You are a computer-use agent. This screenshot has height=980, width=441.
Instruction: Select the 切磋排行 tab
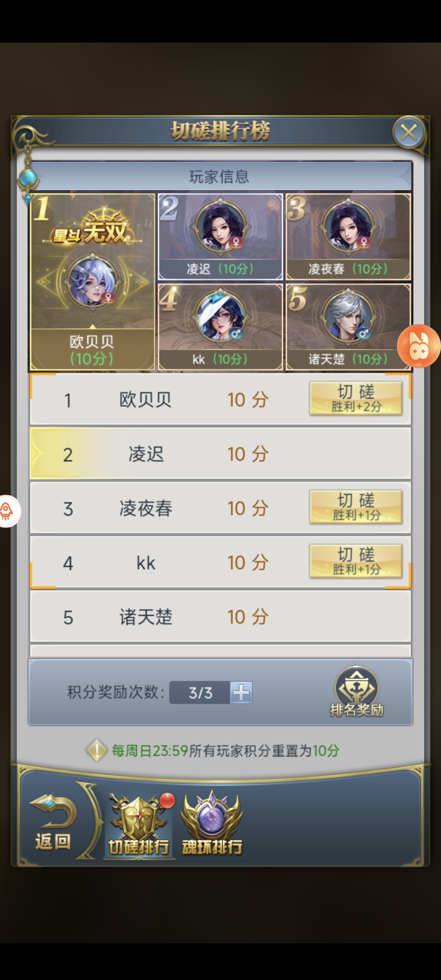click(x=139, y=824)
